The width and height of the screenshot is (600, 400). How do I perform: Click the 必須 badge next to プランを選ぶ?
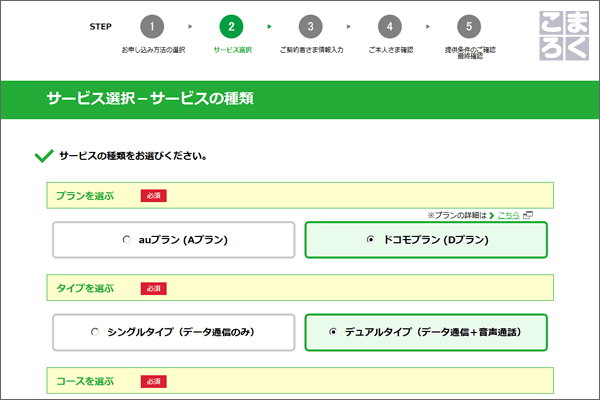pyautogui.click(x=153, y=196)
